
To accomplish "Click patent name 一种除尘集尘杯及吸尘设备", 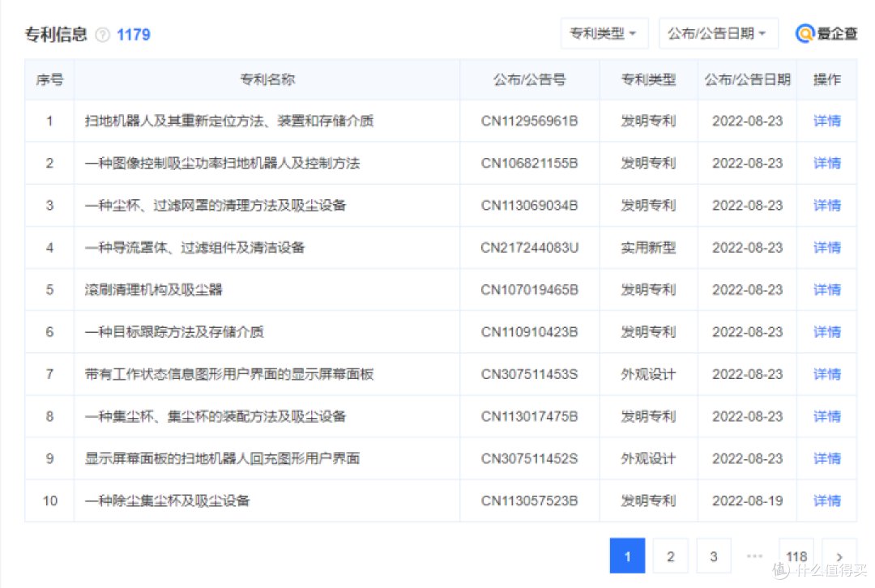I will 168,501.
